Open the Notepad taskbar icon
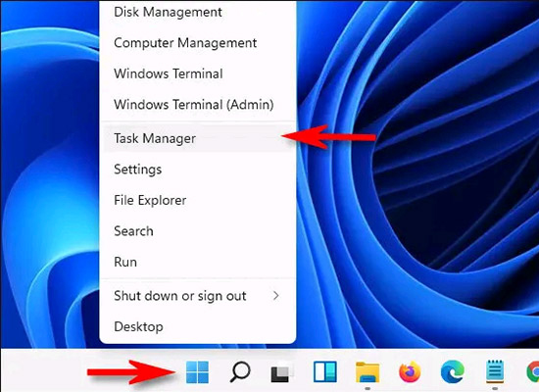Screen dimensions: 539x392 tap(495, 371)
